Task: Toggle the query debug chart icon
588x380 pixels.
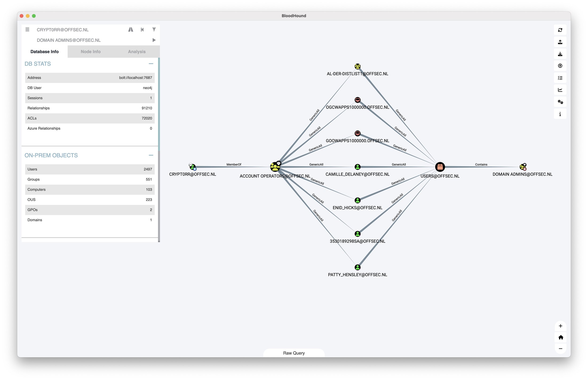Action: click(x=560, y=90)
